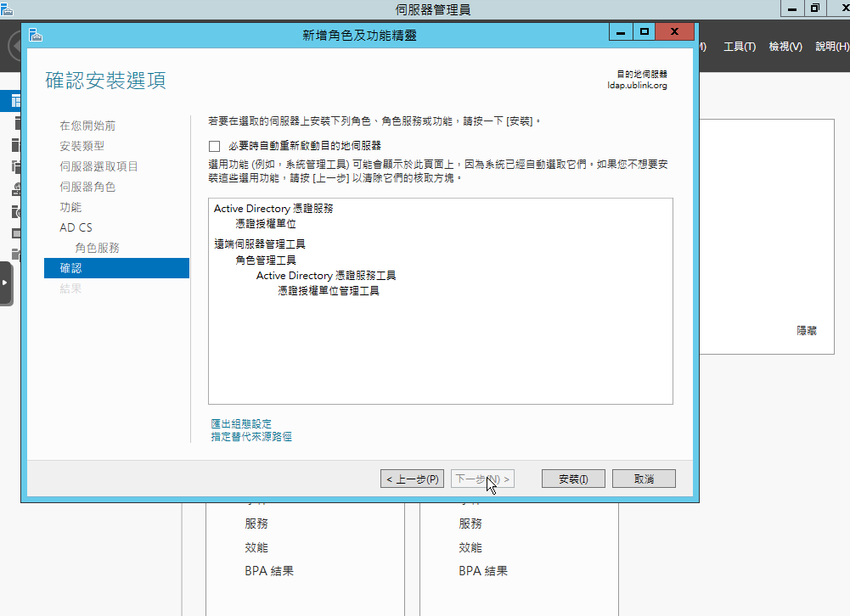Restore down the Server Manager window
850x616 pixels.
point(815,8)
